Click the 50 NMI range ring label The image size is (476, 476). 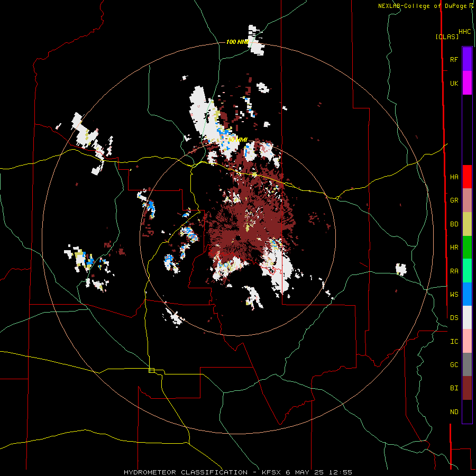tap(237, 140)
